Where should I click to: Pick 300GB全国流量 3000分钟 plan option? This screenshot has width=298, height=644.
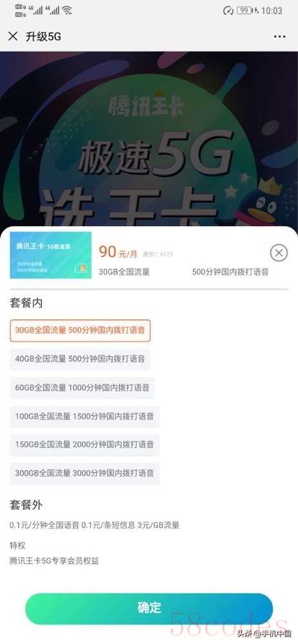[x=84, y=473]
